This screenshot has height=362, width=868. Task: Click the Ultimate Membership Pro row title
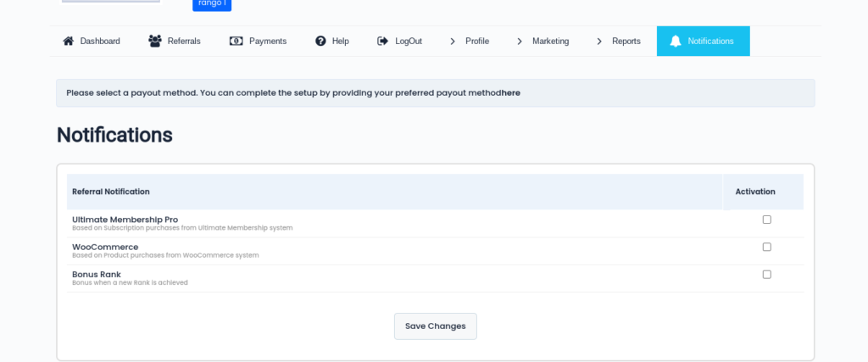[x=125, y=220]
